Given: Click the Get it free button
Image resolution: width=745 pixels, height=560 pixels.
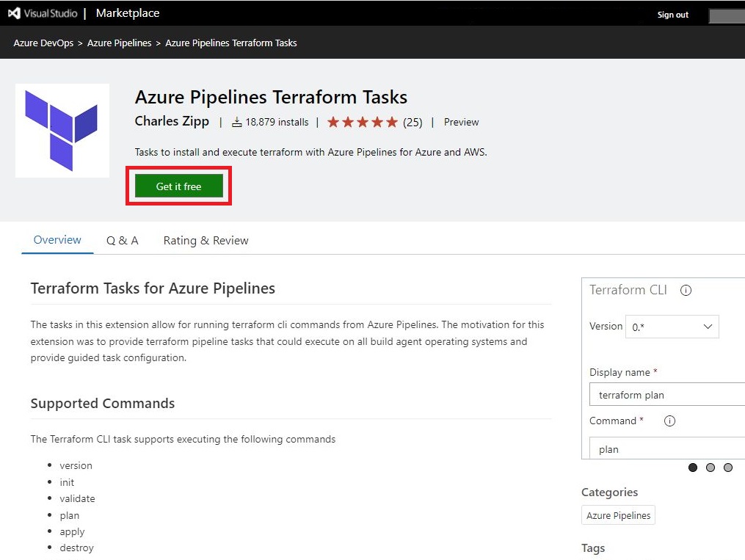Looking at the screenshot, I should (178, 186).
